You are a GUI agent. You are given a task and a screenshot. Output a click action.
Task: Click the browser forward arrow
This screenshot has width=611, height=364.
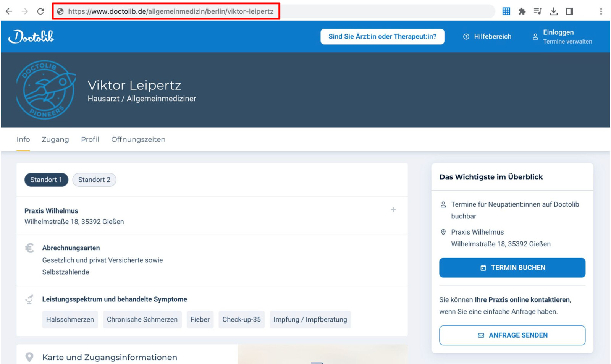[25, 11]
